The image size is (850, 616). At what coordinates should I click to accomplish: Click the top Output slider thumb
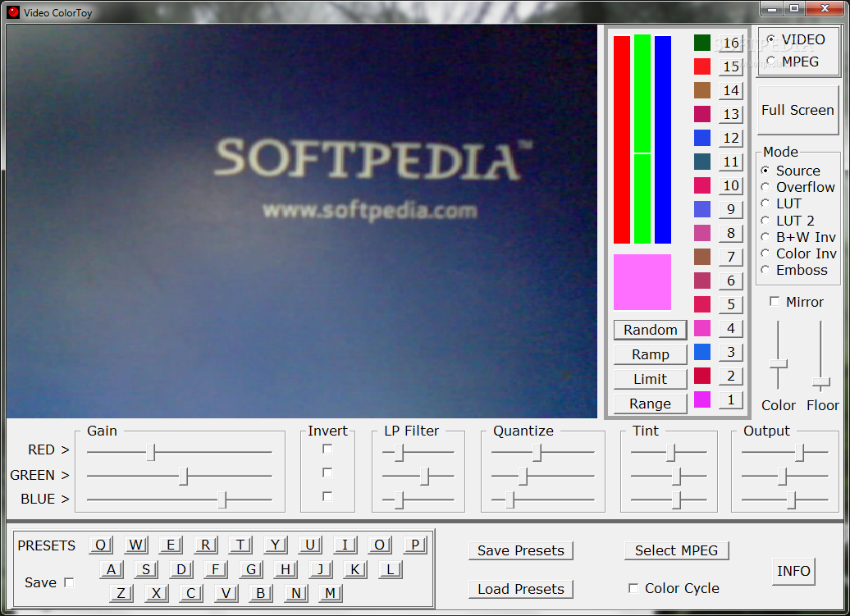coord(800,451)
